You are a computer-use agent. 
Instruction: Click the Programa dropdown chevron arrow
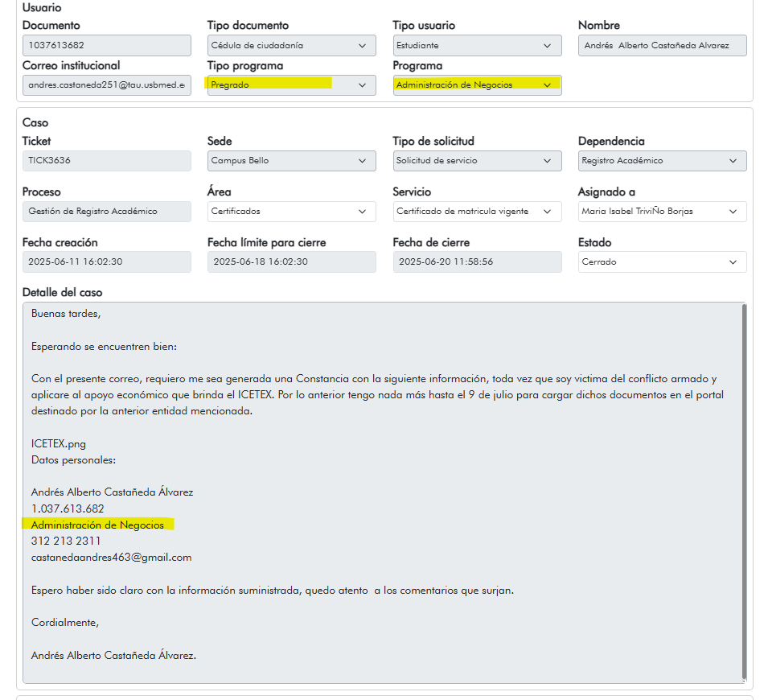coord(547,85)
